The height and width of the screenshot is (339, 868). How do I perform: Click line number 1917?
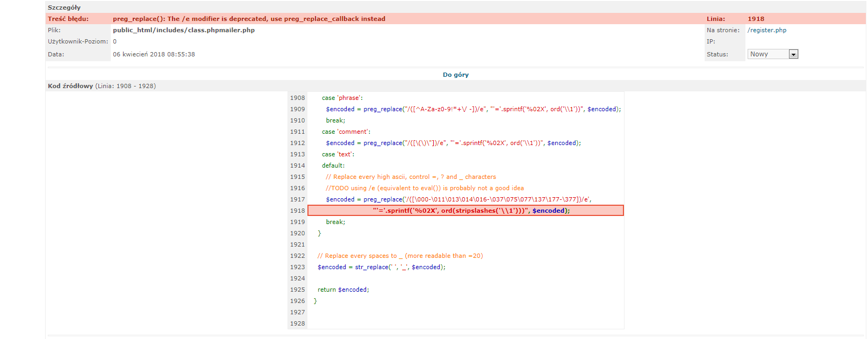[x=297, y=199]
